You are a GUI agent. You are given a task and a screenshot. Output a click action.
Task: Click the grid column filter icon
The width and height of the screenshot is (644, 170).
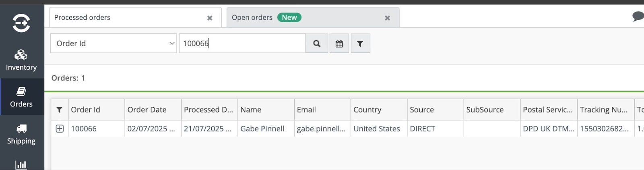pos(60,110)
